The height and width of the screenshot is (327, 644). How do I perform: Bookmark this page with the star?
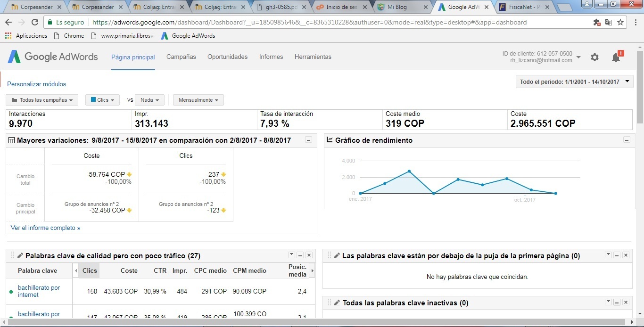click(x=620, y=22)
